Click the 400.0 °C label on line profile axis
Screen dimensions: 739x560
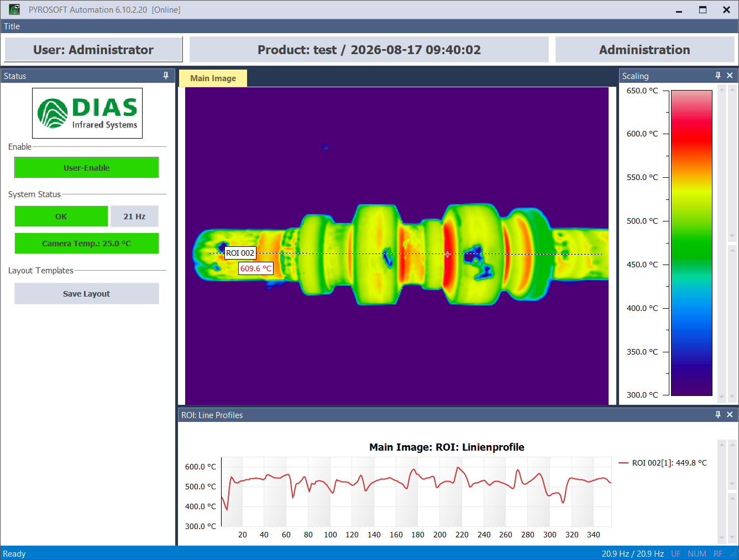[x=201, y=506]
